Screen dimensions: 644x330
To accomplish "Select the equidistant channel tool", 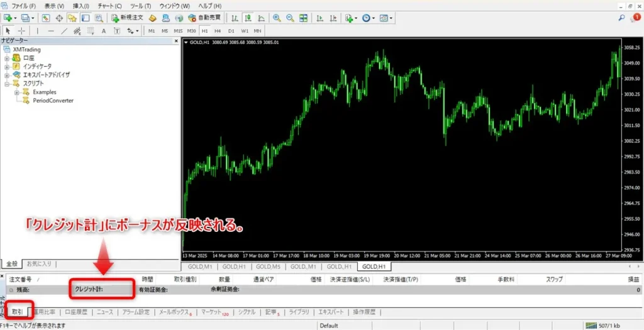I will click(x=77, y=31).
